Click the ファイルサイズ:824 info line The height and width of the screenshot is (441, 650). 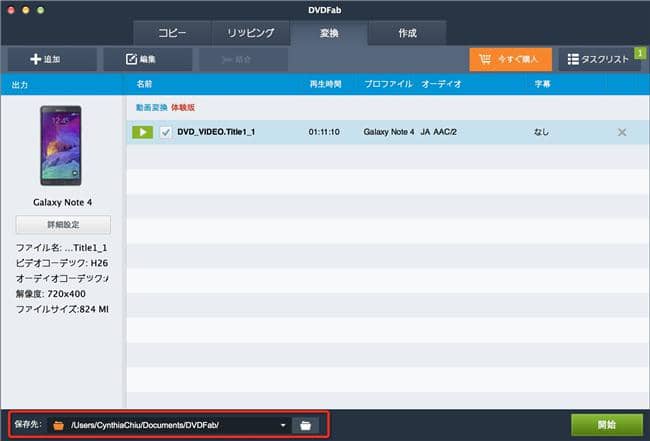pos(62,309)
